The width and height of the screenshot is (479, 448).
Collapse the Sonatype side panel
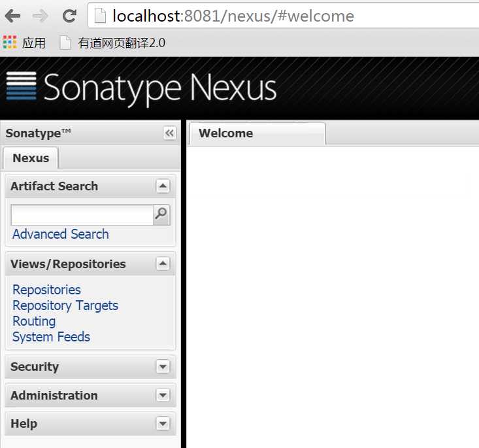169,133
